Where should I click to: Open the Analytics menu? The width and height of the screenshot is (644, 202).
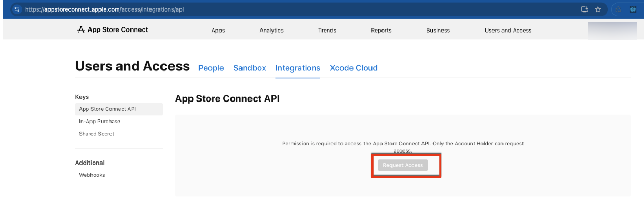pos(271,31)
